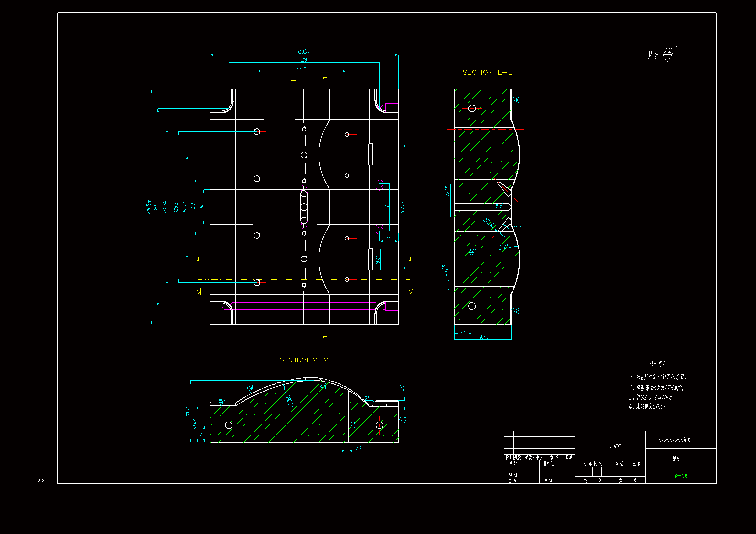Click the 40CR material text
This screenshot has height=534, width=756.
[615, 446]
